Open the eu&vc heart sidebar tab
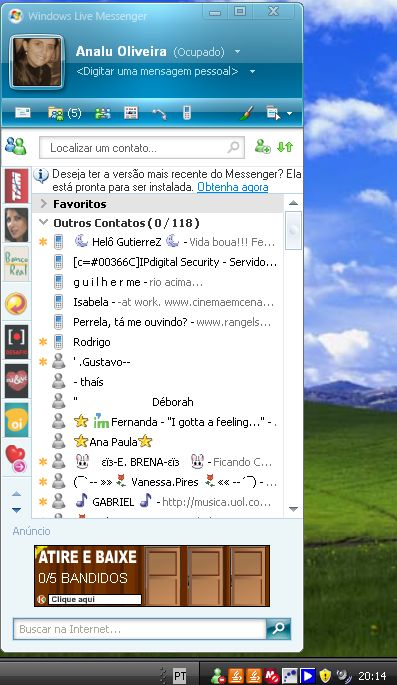The height and width of the screenshot is (685, 397). coord(16,381)
